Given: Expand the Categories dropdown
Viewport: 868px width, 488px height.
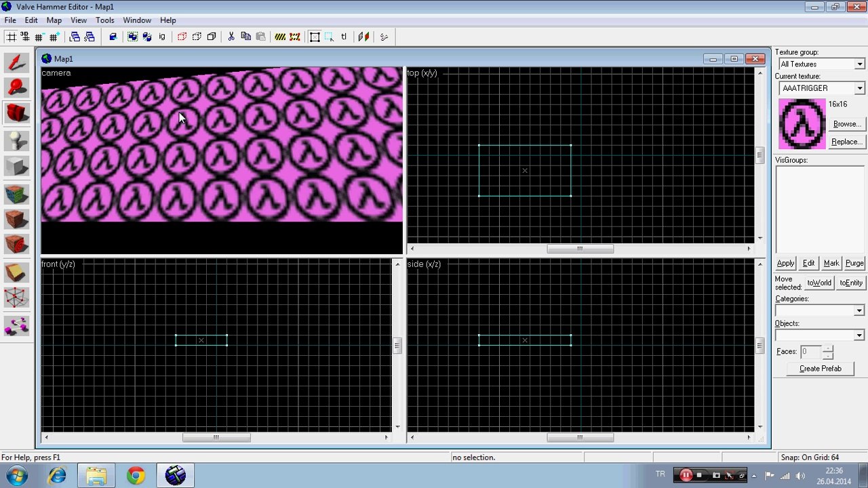Looking at the screenshot, I should (x=859, y=310).
